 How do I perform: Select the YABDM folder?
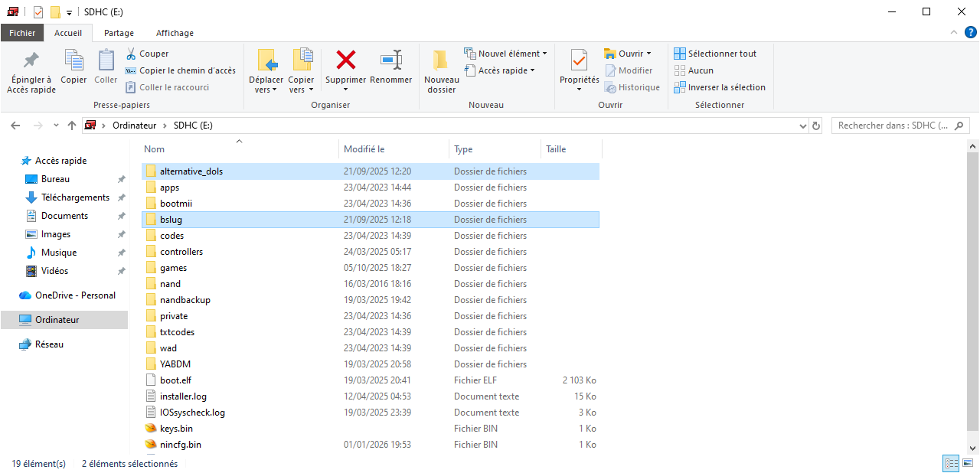[x=371, y=364]
